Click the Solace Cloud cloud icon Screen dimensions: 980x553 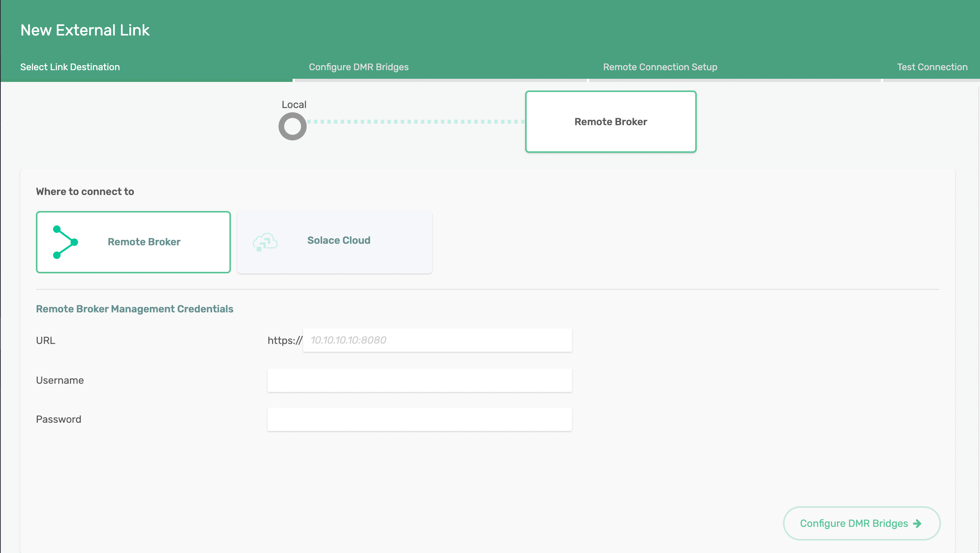265,242
